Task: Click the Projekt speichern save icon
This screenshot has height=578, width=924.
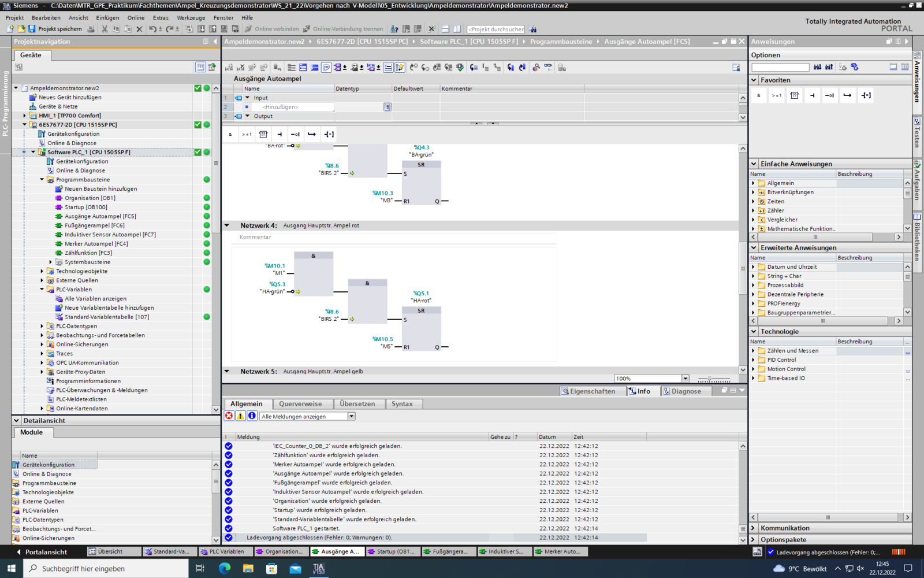Action: pyautogui.click(x=32, y=29)
